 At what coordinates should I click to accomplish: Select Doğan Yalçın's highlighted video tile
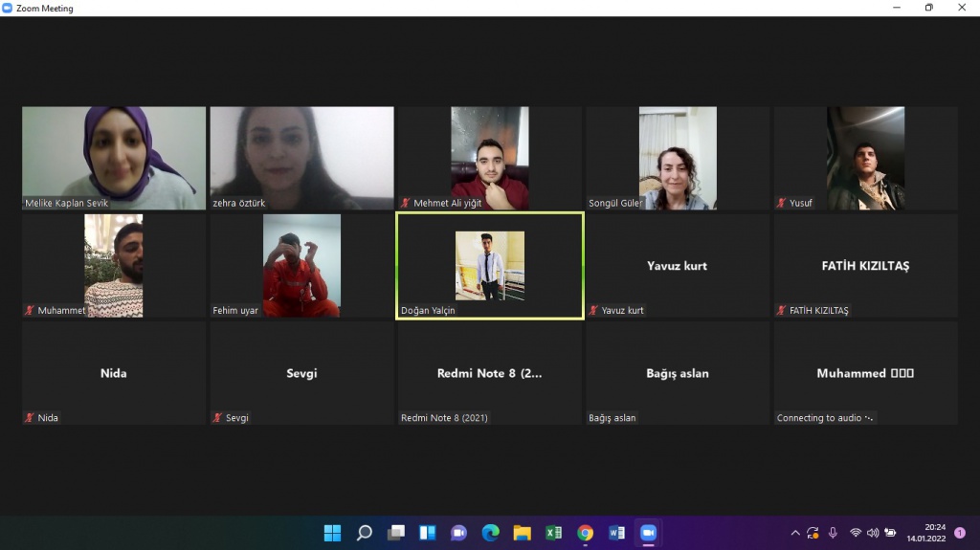tap(489, 266)
